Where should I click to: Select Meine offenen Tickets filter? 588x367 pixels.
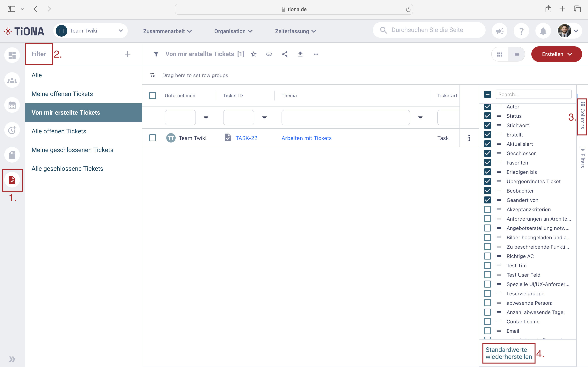coord(84,94)
